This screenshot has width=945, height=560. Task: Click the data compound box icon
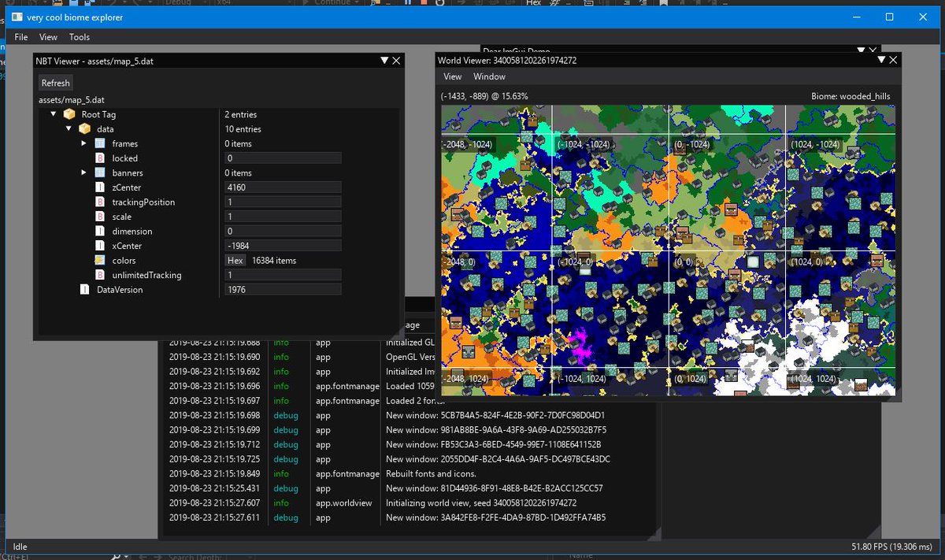tap(85, 128)
